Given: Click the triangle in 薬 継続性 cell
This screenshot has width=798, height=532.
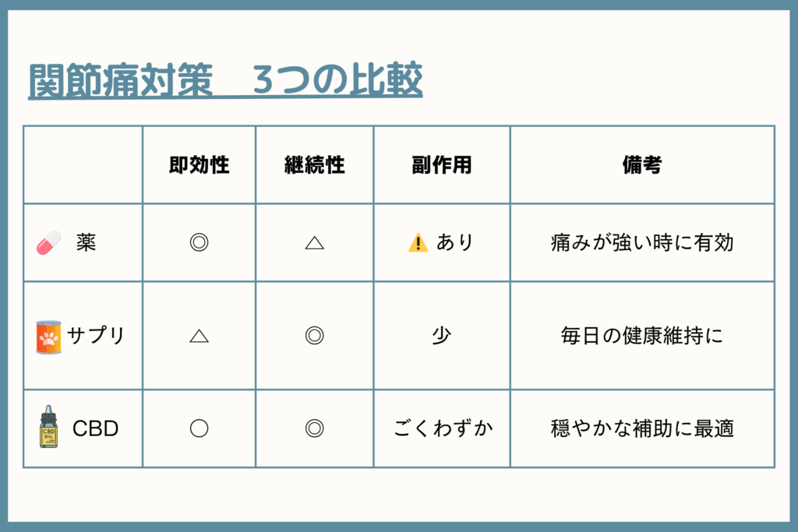Looking at the screenshot, I should (x=315, y=242).
